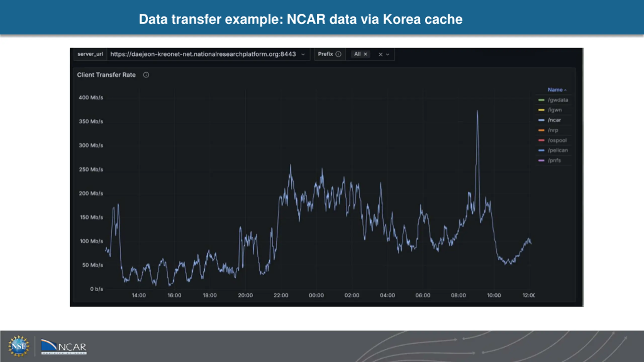This screenshot has height=362, width=644.
Task: Toggle the /pelican series in legend
Action: click(558, 150)
